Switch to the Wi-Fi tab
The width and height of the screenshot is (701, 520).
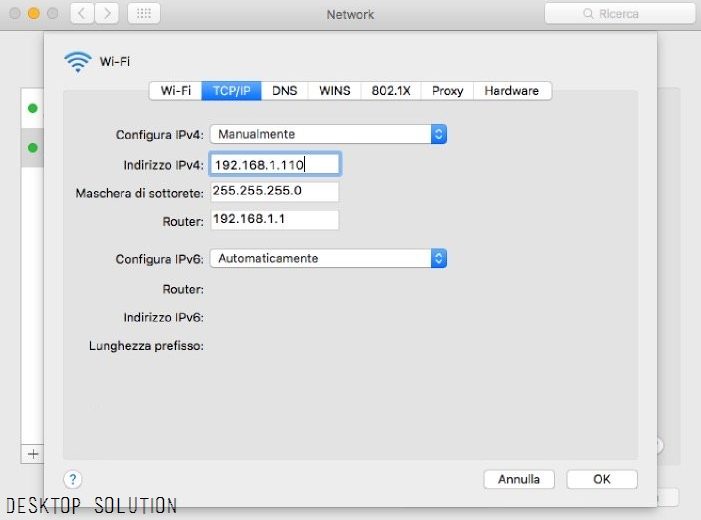click(x=175, y=91)
